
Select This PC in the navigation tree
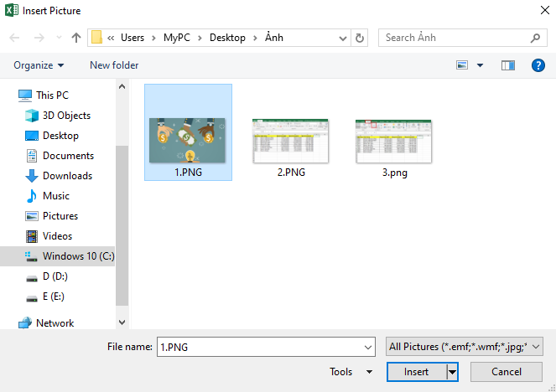click(44, 95)
